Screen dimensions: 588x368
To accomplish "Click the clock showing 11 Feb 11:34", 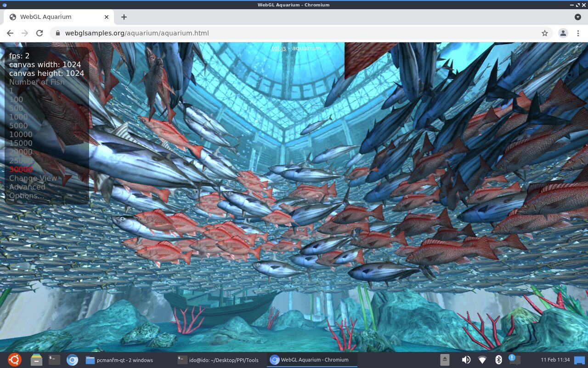I will tap(555, 360).
